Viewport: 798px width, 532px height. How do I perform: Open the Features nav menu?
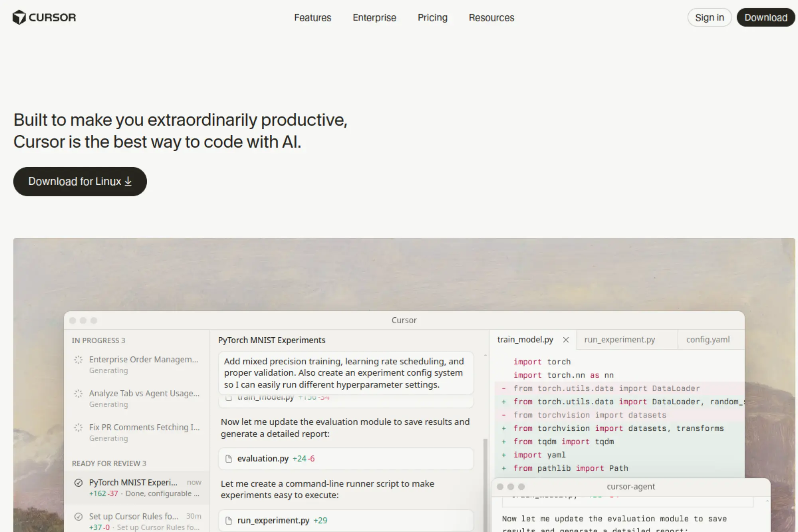[312, 18]
